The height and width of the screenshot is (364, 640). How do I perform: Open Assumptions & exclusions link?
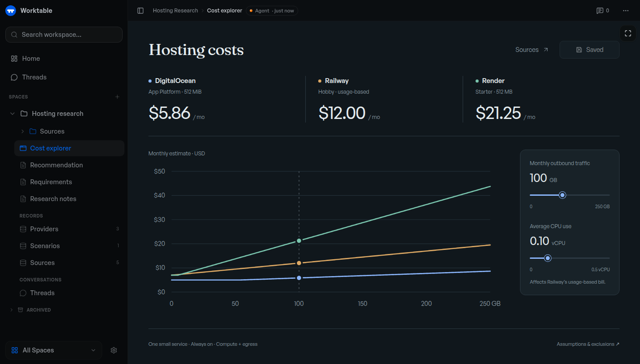coord(588,344)
